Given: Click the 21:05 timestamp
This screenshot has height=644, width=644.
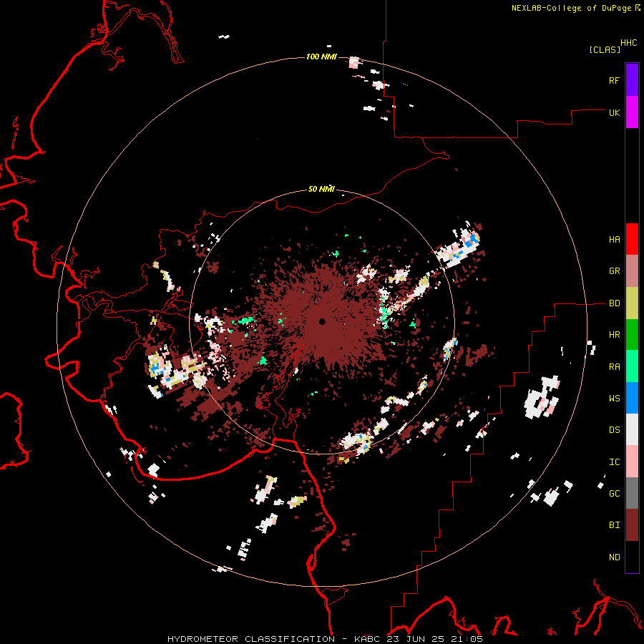Looking at the screenshot, I should pyautogui.click(x=468, y=639).
